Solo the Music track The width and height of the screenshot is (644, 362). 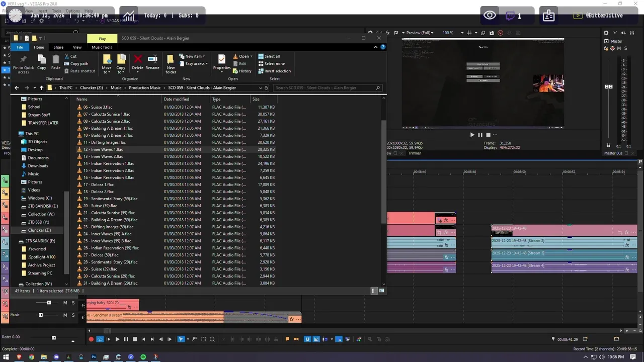coord(73,315)
